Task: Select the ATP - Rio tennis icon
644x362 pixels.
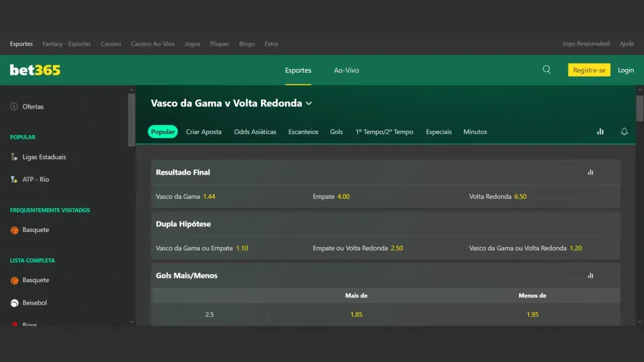Action: [13, 179]
